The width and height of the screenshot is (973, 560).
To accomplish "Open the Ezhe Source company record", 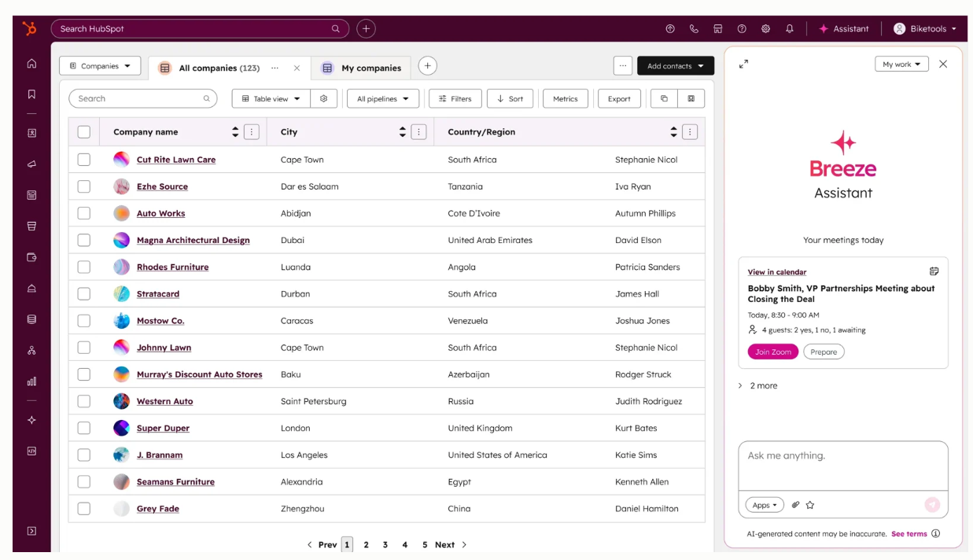I will (162, 186).
